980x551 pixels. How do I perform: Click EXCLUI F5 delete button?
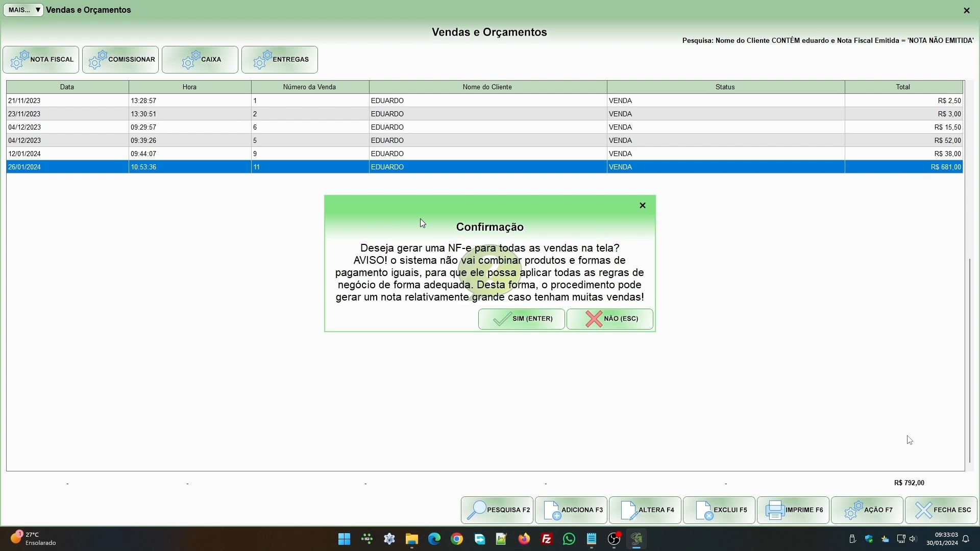tap(719, 510)
